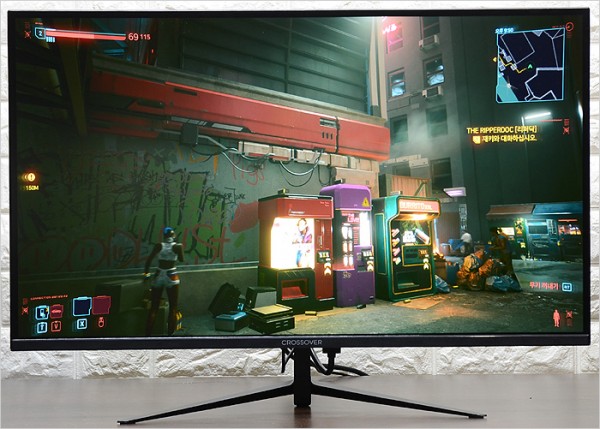Select the red vehicle quick slot
Viewport: 600px width, 429px height.
pos(57,311)
